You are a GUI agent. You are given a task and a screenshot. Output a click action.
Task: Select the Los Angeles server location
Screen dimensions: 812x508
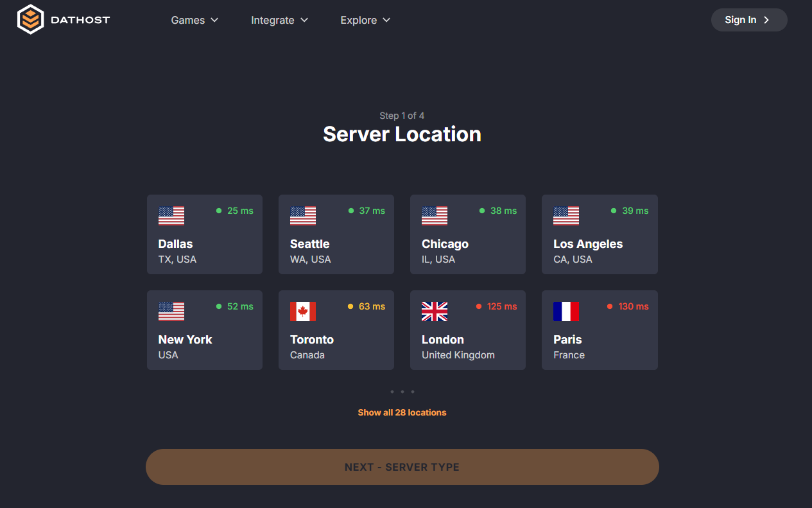pyautogui.click(x=599, y=234)
